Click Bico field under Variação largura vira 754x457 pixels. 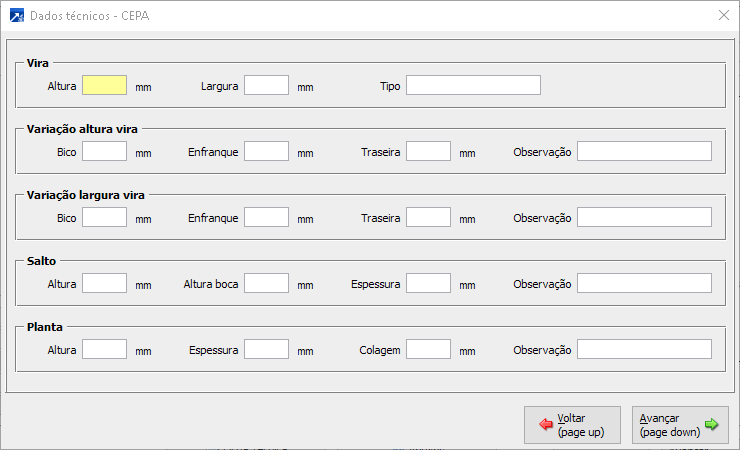tap(104, 218)
